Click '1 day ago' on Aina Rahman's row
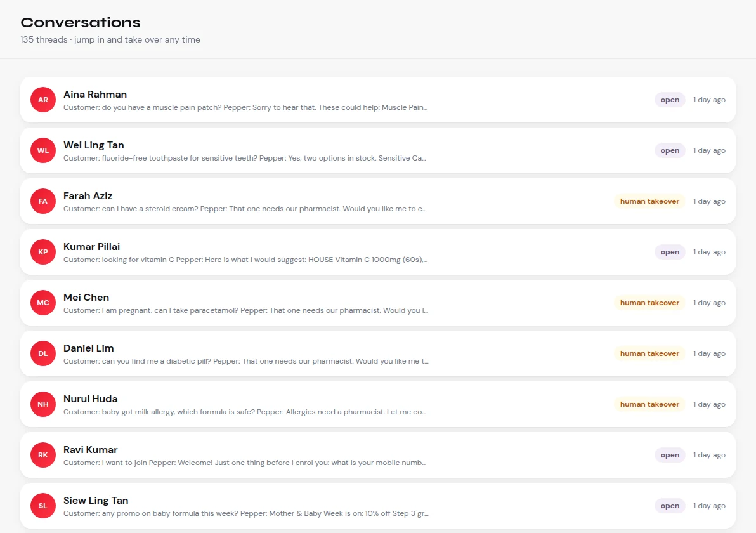 coord(709,100)
